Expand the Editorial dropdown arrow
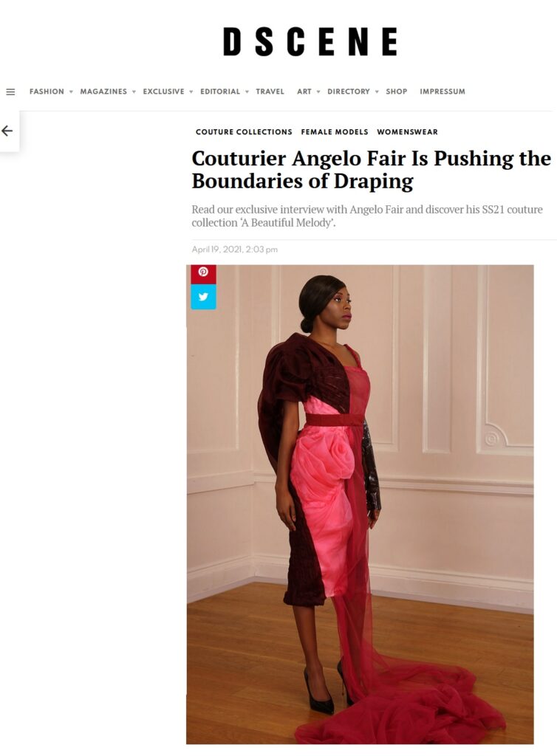Image resolution: width=557 pixels, height=756 pixels. tap(247, 92)
